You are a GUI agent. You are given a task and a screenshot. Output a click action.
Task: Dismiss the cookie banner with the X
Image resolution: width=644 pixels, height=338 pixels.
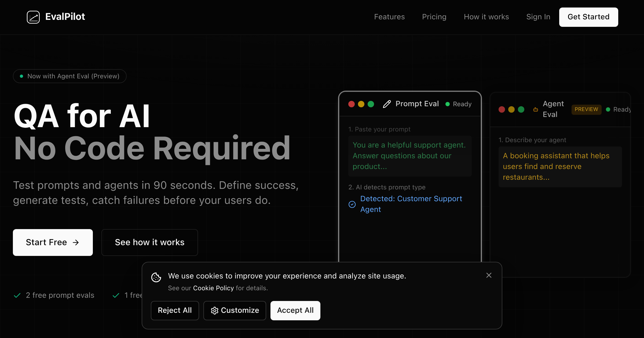(489, 275)
